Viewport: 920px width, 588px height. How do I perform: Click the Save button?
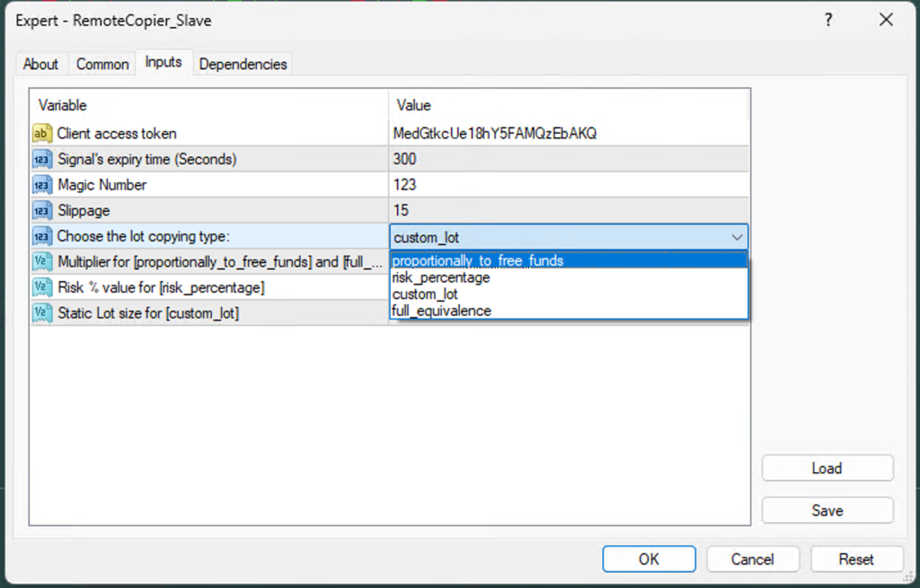(827, 511)
